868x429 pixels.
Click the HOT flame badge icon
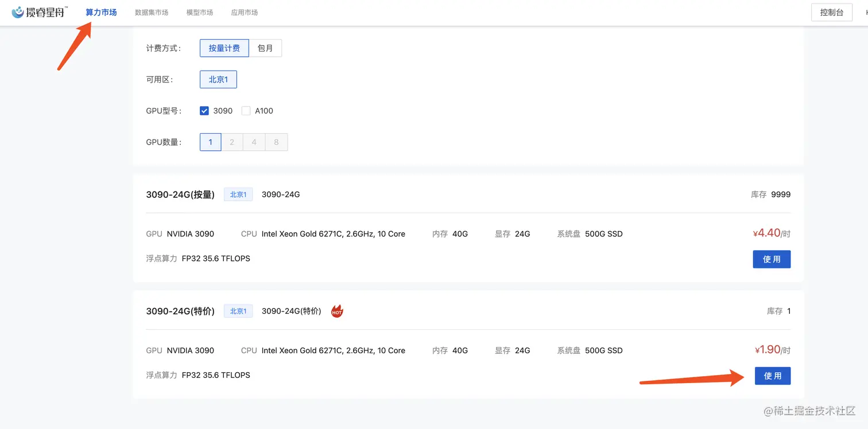coord(337,311)
